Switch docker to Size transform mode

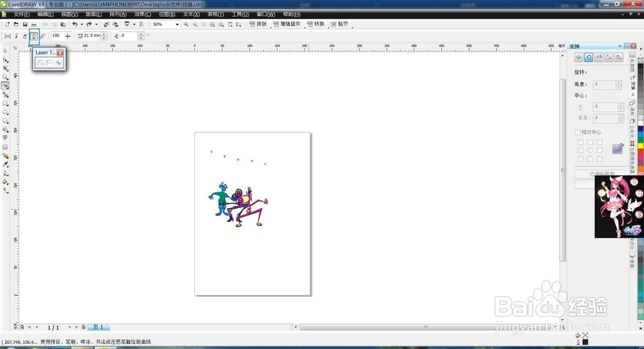tap(609, 57)
